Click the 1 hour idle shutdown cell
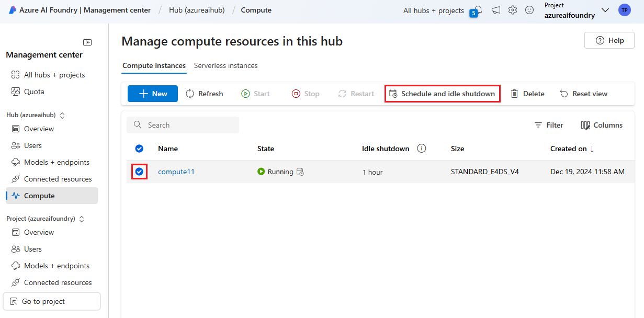Screen dimensions: 644x318 tap(372, 172)
